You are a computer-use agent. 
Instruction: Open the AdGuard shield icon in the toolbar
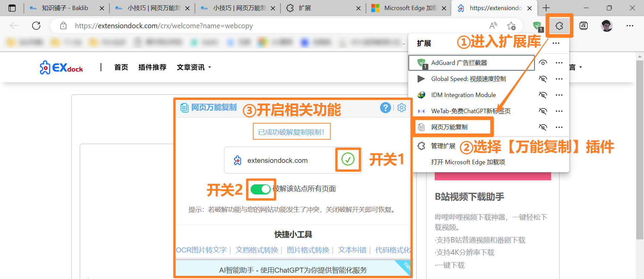coord(538,26)
